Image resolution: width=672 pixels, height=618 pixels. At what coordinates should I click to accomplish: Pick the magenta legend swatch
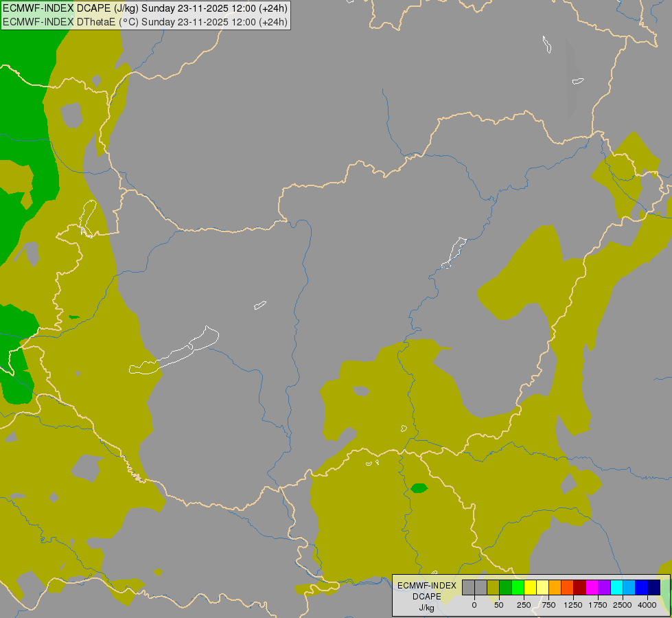[x=592, y=587]
